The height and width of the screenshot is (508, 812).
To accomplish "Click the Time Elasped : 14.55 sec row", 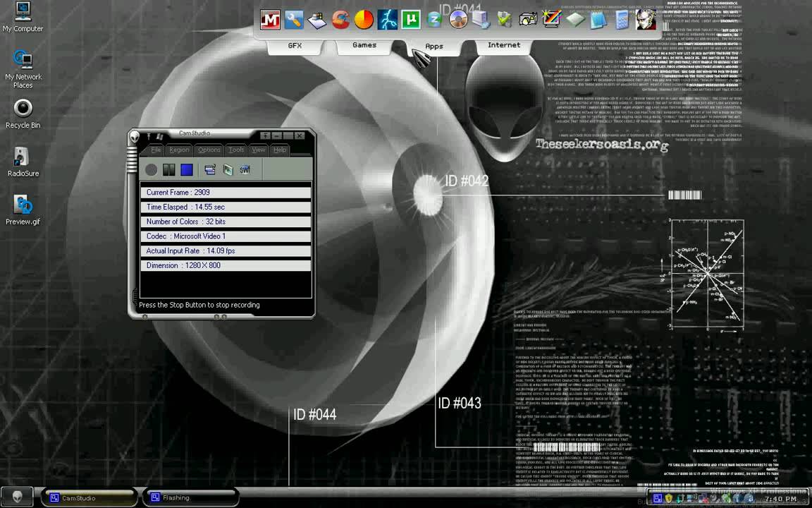I will [x=226, y=207].
